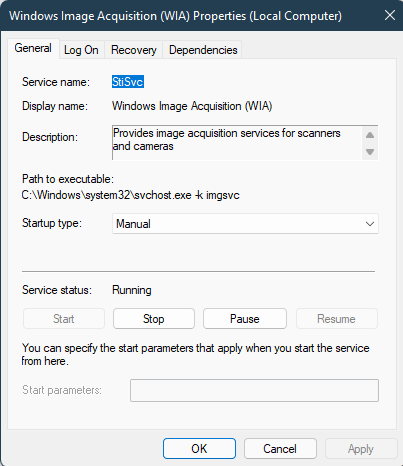Click inside the Description text box
Image resolution: width=403 pixels, height=466 pixels.
237,143
